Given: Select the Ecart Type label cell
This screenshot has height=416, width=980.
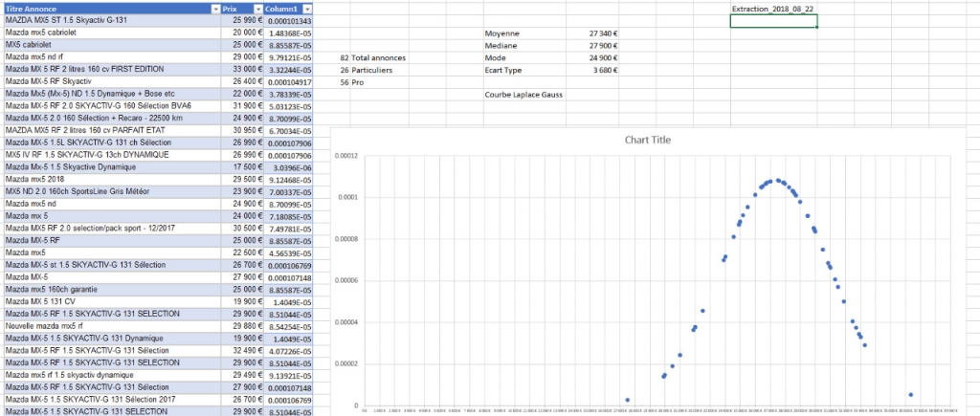Looking at the screenshot, I should pos(527,70).
